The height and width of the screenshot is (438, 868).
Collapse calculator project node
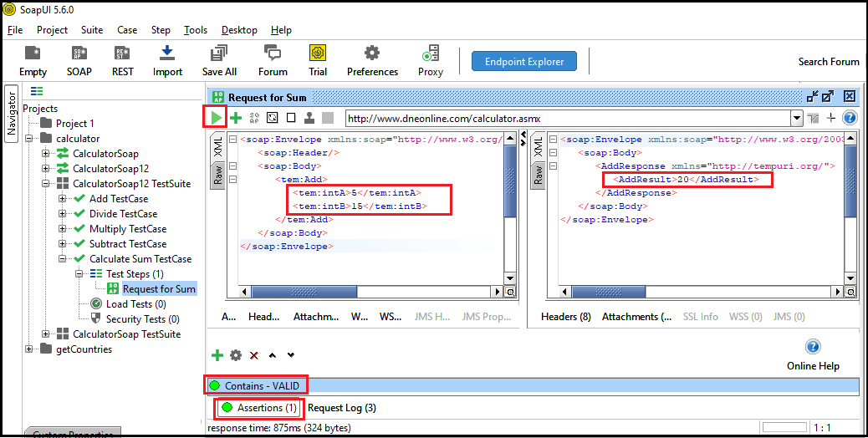(28, 138)
